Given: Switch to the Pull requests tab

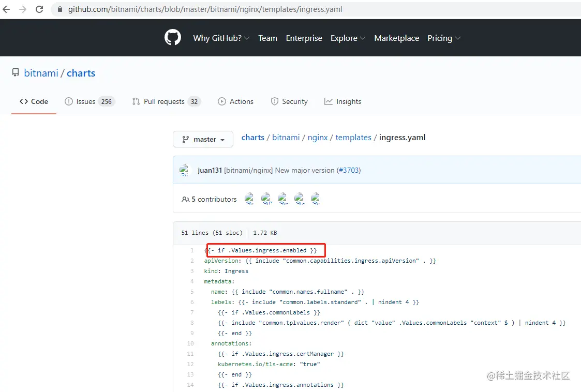Looking at the screenshot, I should pyautogui.click(x=167, y=101).
